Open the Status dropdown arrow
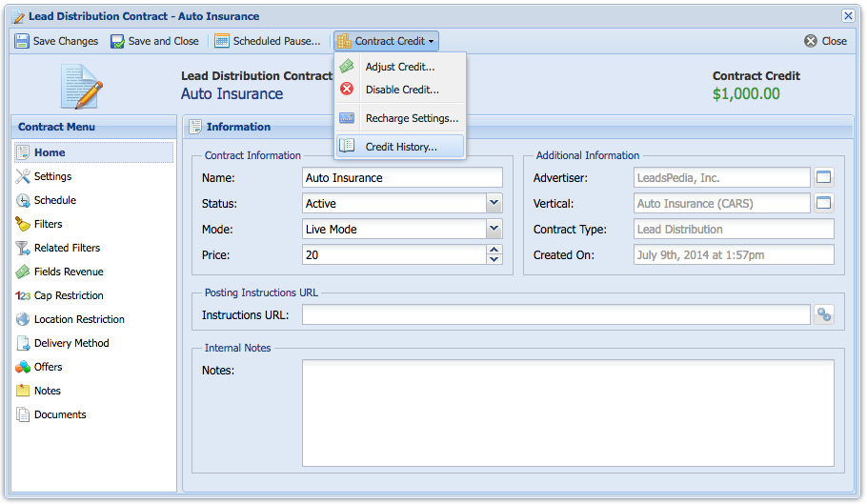 494,203
